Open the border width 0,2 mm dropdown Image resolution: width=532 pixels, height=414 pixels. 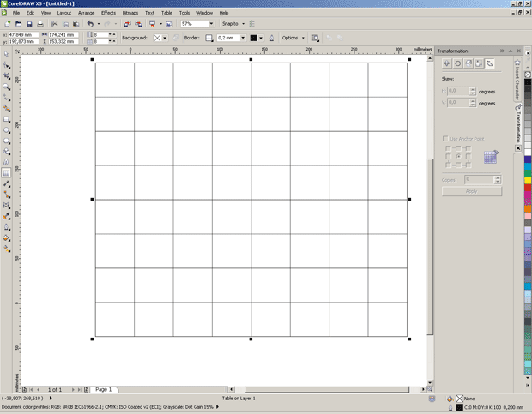[243, 38]
